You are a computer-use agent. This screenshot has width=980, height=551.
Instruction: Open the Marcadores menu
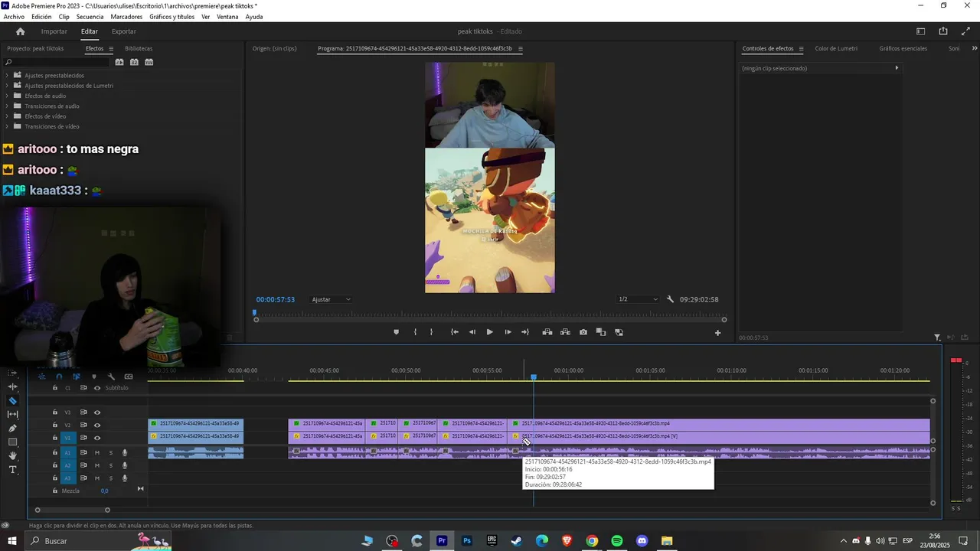click(126, 17)
